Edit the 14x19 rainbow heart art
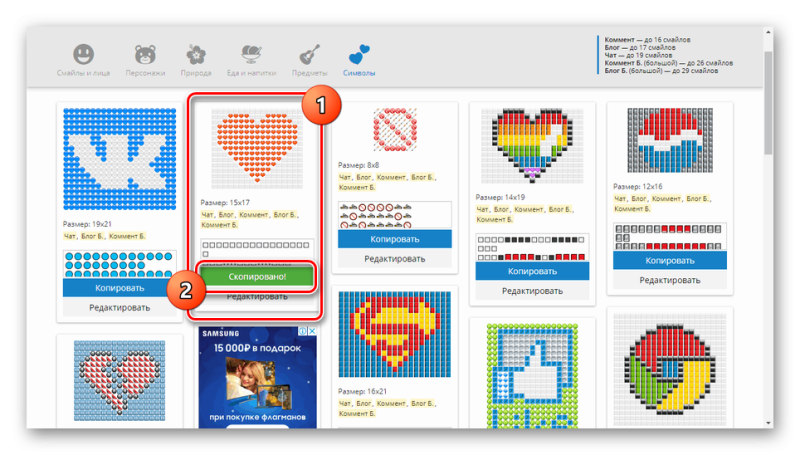800x455 pixels. pos(532,291)
